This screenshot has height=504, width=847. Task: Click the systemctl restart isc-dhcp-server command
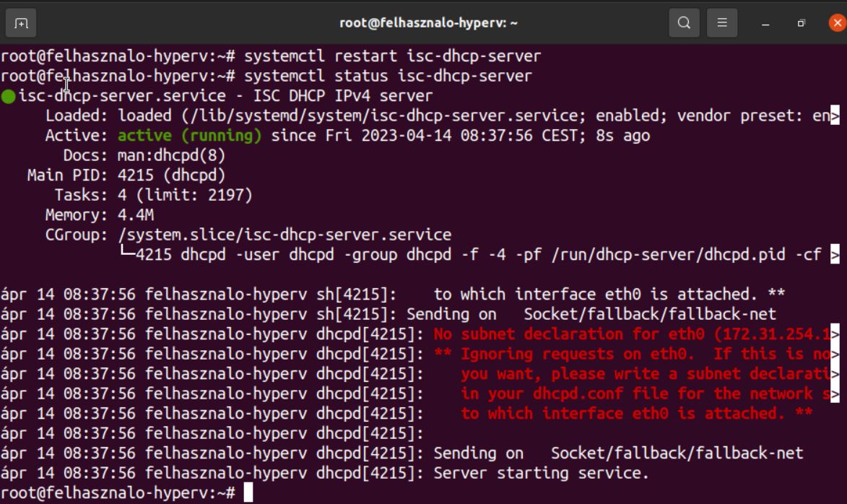[x=393, y=56]
